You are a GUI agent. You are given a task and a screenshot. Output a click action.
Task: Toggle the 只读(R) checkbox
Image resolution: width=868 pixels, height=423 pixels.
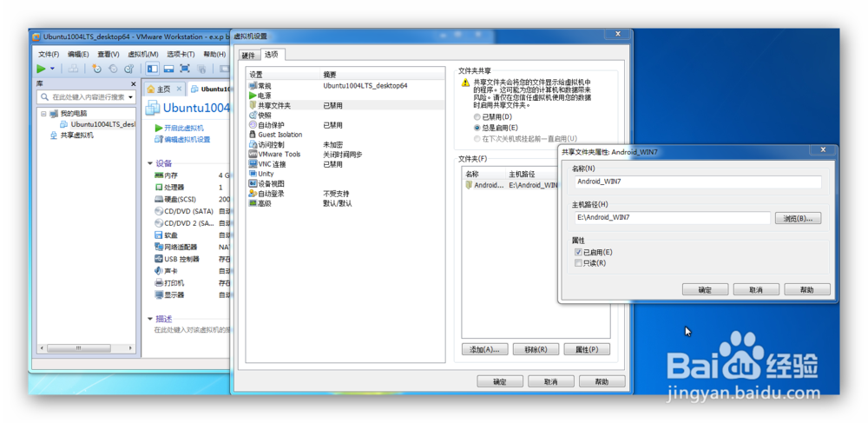pyautogui.click(x=578, y=263)
